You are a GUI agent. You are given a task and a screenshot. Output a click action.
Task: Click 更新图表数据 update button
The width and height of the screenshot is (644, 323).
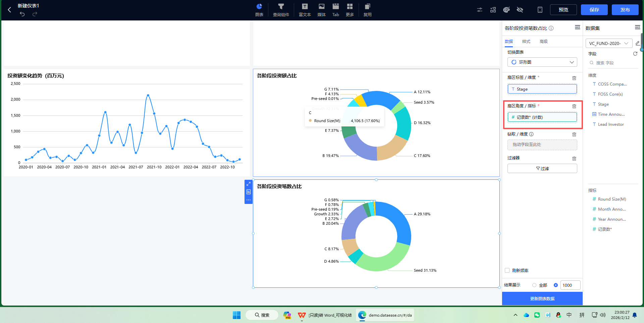(x=542, y=299)
